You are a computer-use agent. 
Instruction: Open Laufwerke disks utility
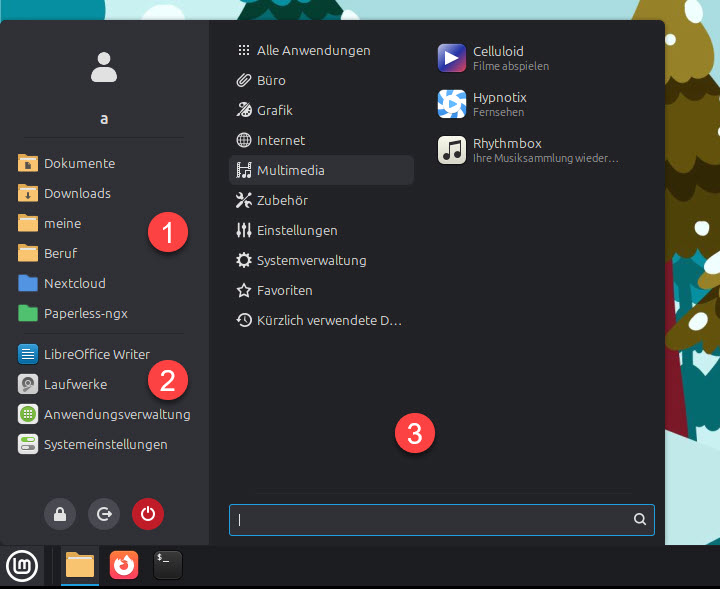[x=75, y=384]
